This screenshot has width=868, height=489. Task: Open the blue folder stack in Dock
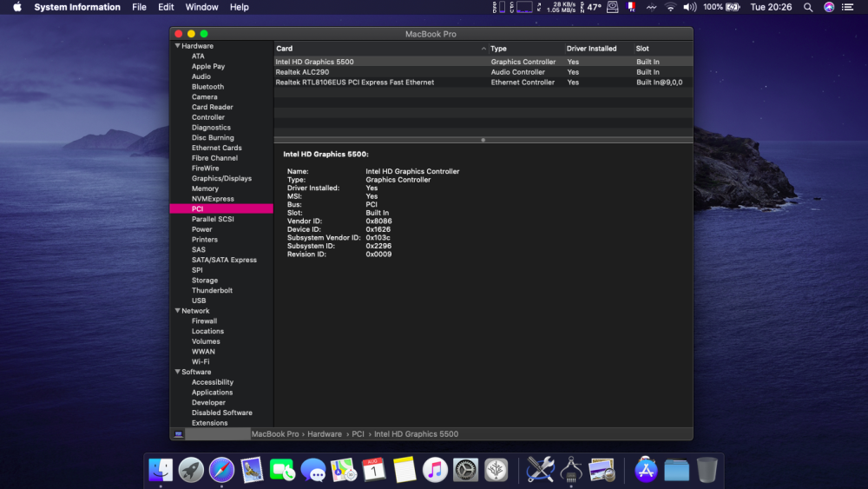coord(676,470)
